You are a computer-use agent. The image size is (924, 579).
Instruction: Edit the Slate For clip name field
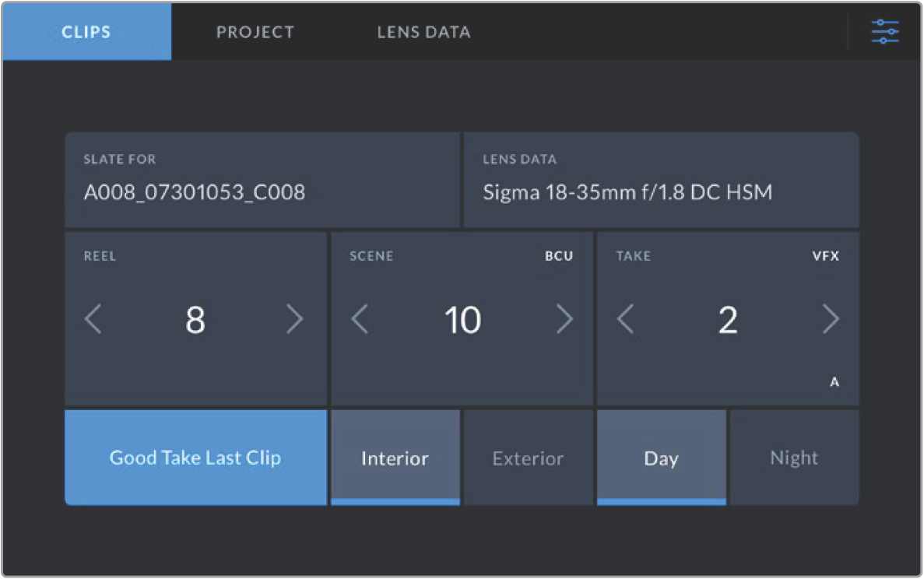(262, 180)
